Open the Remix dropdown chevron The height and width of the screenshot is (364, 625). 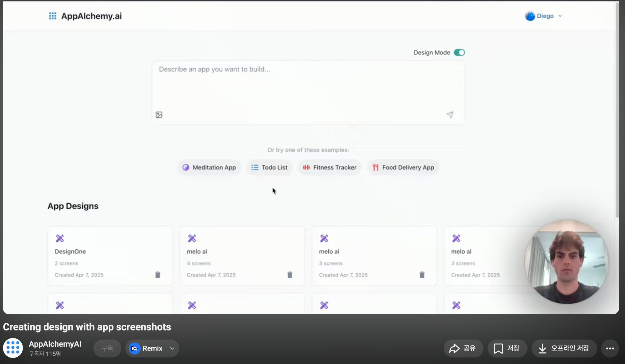[172, 348]
